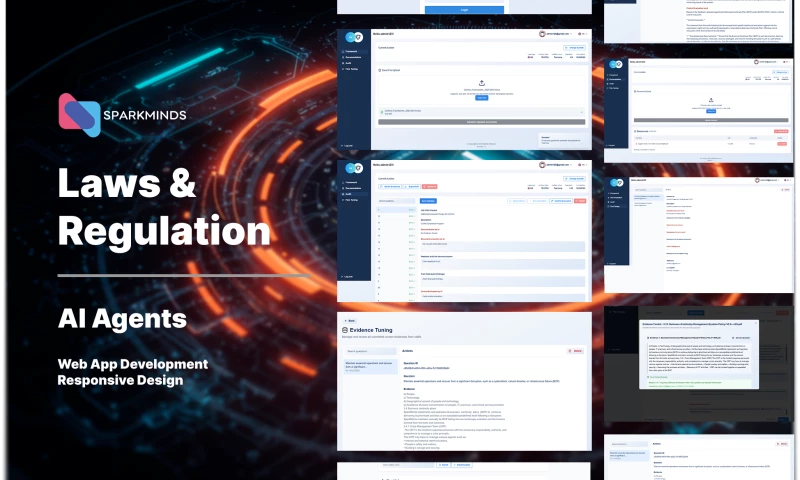
Task: Select highlighted question card on Evidence Tuning screen
Action: coord(371,367)
